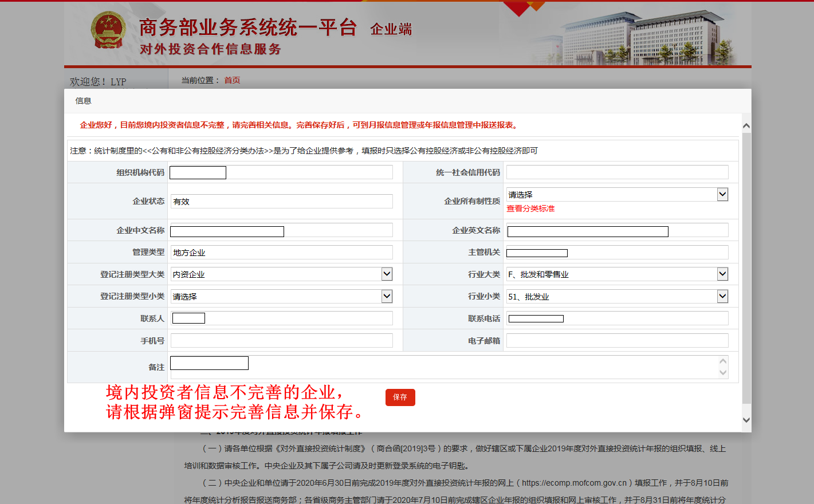Image resolution: width=814 pixels, height=504 pixels.
Task: Focus the 电子邮箱 input field
Action: pyautogui.click(x=617, y=341)
